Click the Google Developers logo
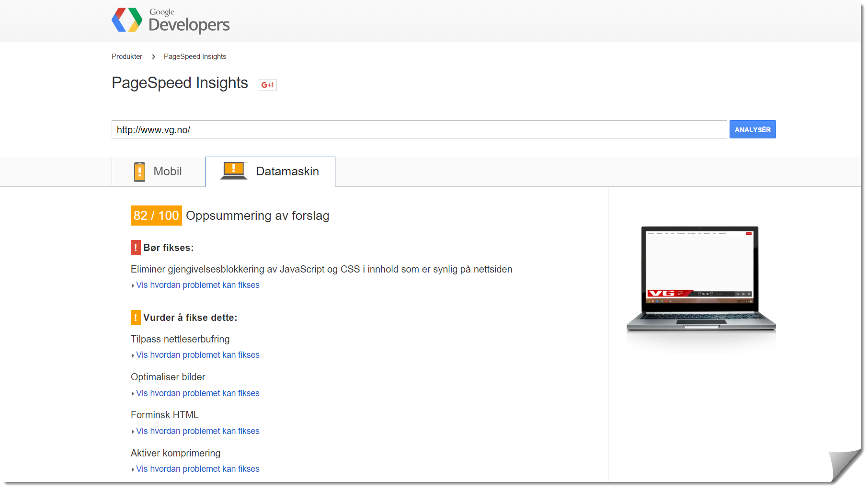Viewport: 868px width, 489px height. pos(171,20)
